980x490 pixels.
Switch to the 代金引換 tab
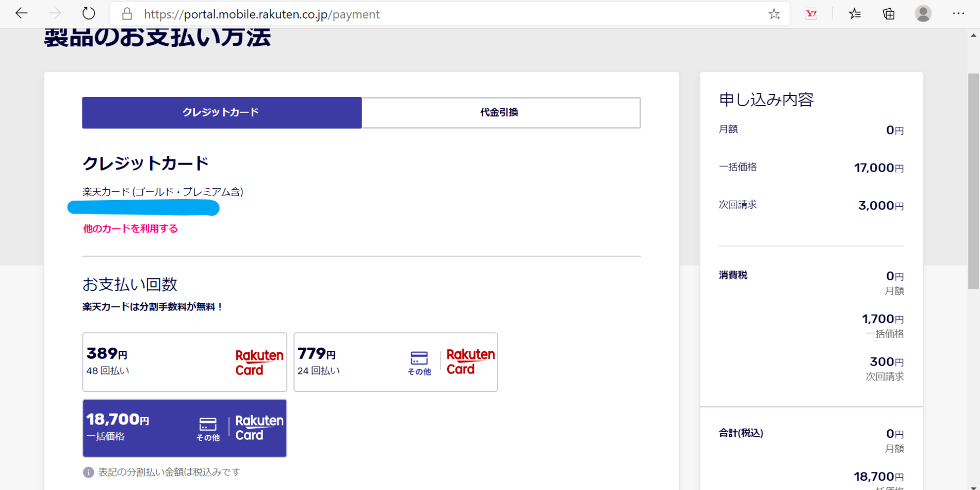pyautogui.click(x=501, y=112)
